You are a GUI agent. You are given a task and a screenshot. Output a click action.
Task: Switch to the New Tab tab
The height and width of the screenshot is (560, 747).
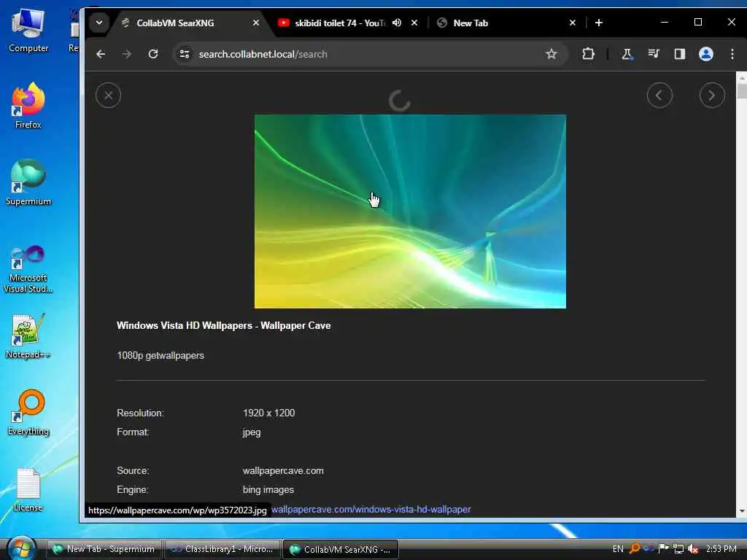[500, 23]
